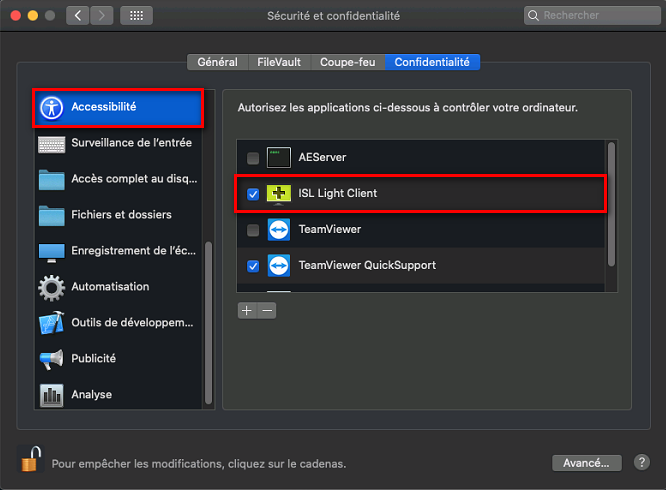
Task: Open the FileVault tab
Action: coord(279,62)
